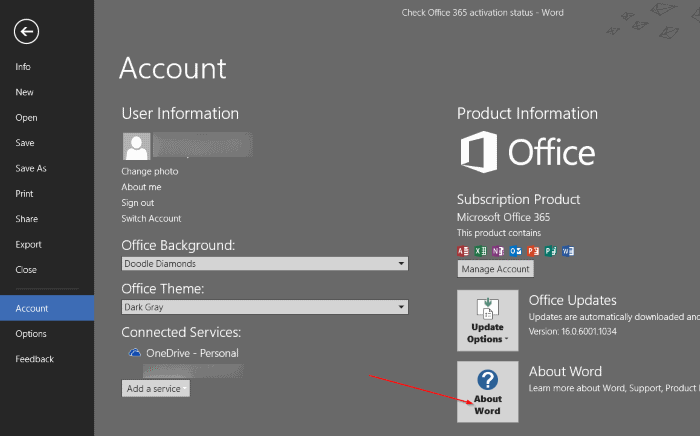This screenshot has width=700, height=436.
Task: Click the Version 16.0.6001.1034 text
Action: click(572, 332)
